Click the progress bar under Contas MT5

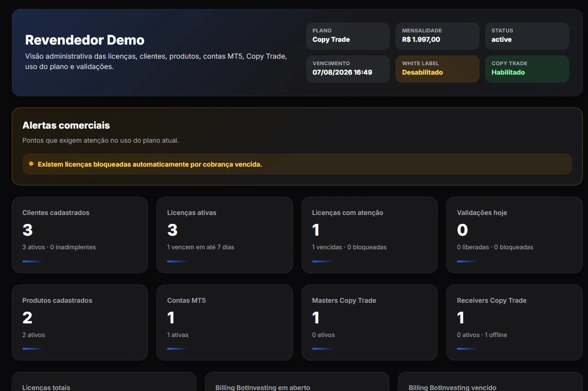click(178, 349)
